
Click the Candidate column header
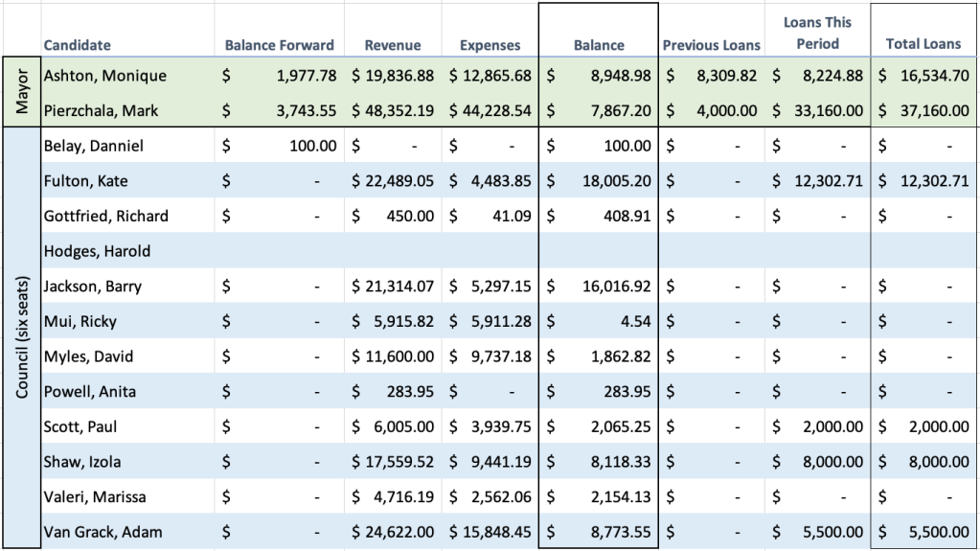point(78,45)
